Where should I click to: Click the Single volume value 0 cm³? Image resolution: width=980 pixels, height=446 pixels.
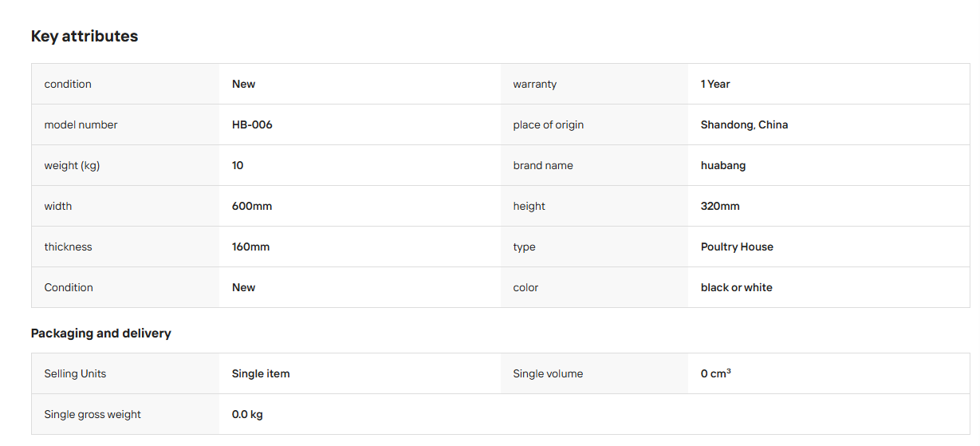(x=716, y=373)
